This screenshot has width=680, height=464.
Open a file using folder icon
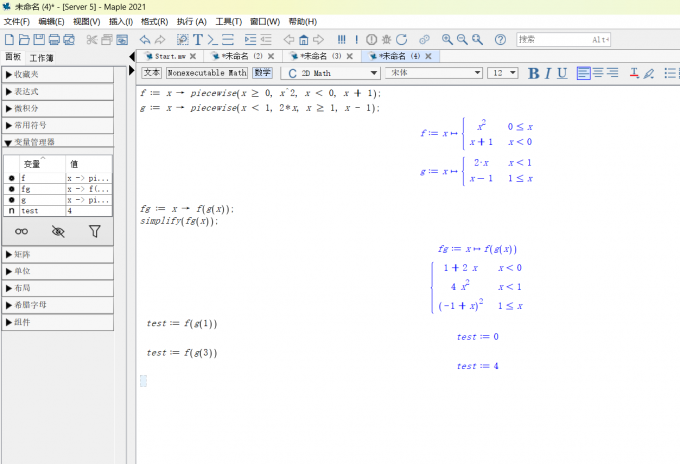coord(24,39)
